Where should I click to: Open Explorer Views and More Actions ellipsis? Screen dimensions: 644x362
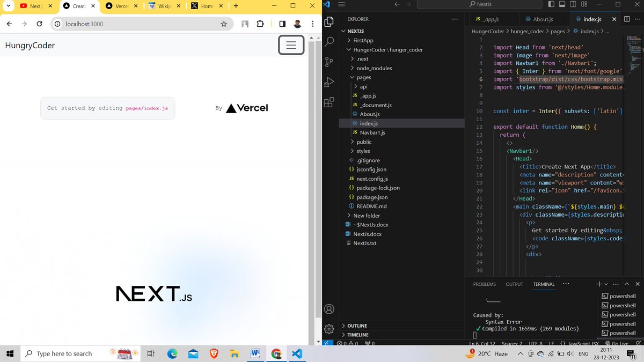click(x=455, y=19)
